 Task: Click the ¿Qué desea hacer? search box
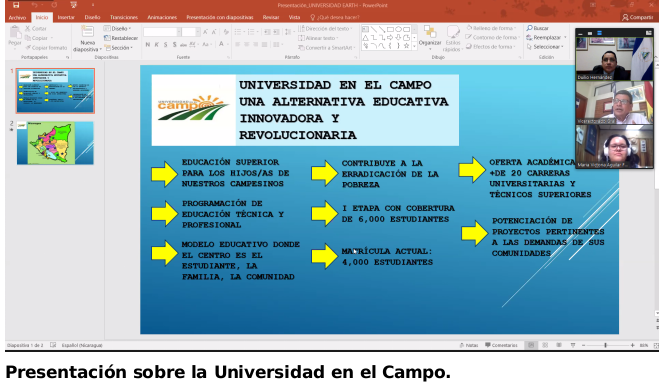pos(335,17)
